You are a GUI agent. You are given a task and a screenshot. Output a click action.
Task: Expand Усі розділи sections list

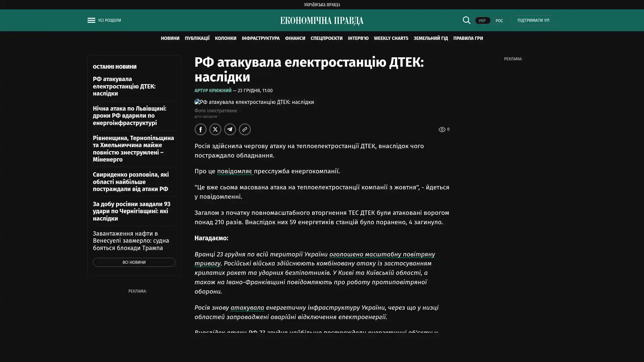(x=109, y=20)
